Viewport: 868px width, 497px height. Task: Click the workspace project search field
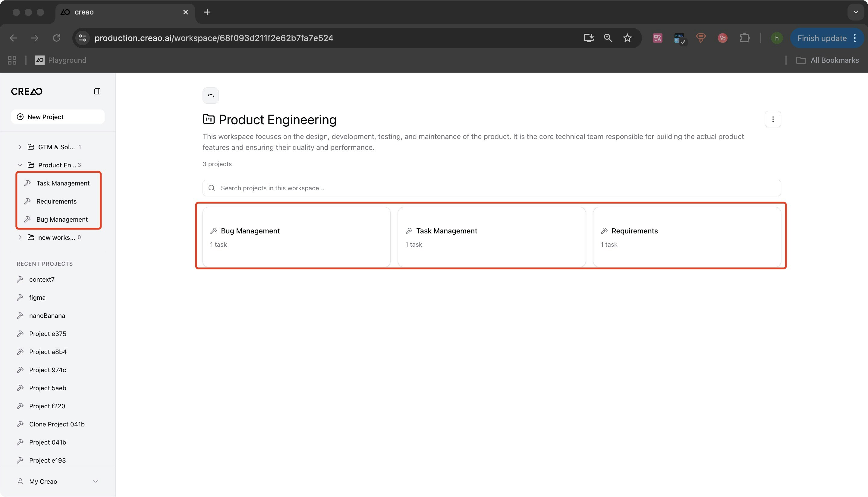[491, 188]
